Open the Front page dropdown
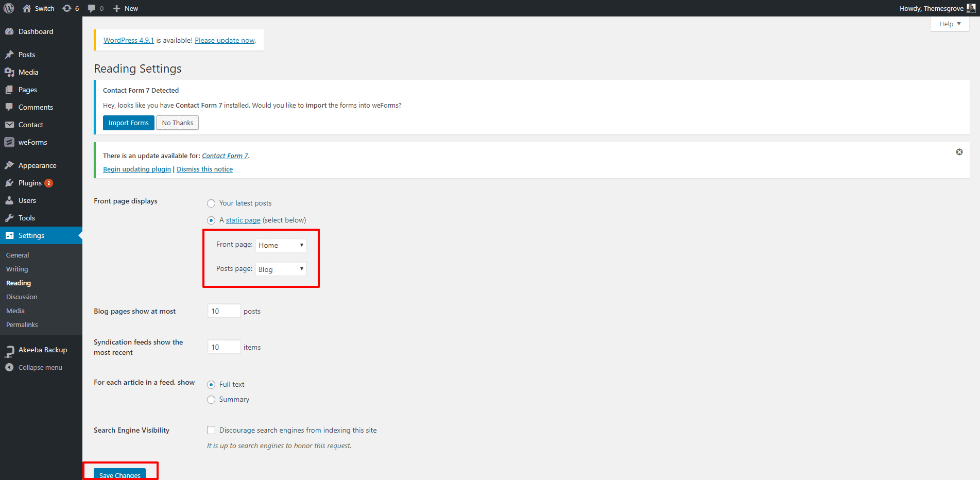 click(x=281, y=245)
